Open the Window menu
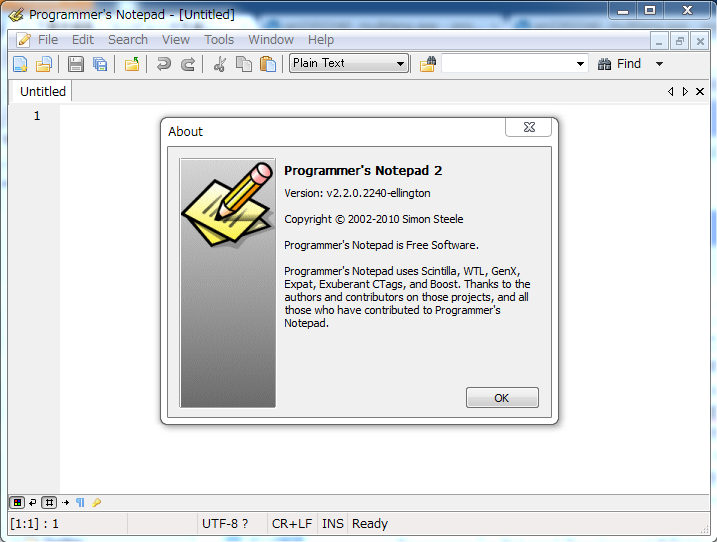Viewport: 717px width, 542px height. 271,40
